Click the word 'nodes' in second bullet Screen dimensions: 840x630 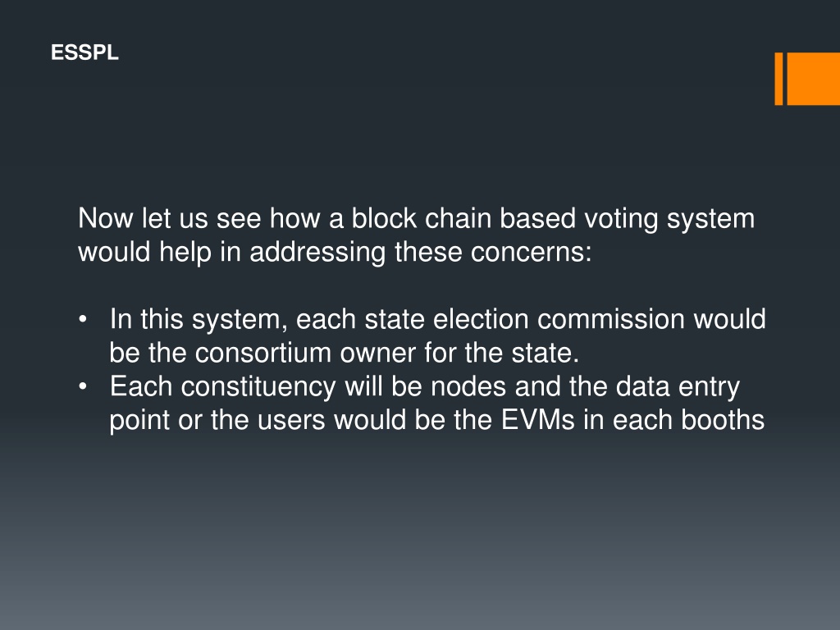click(468, 387)
